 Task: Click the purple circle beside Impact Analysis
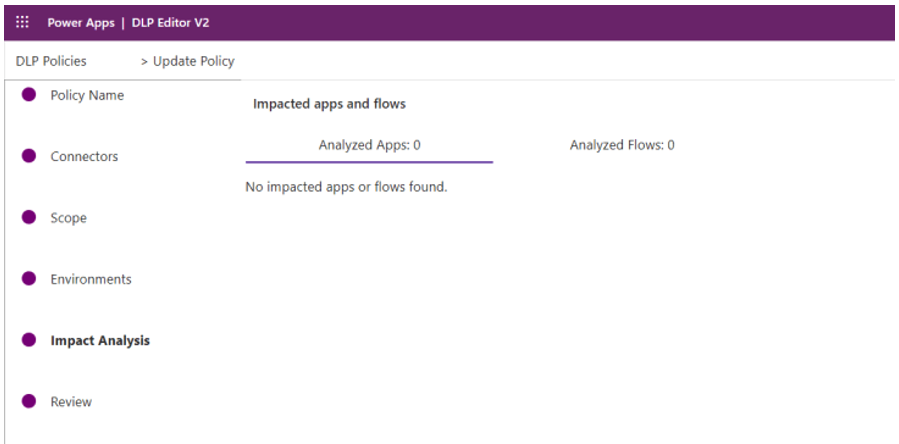click(29, 340)
